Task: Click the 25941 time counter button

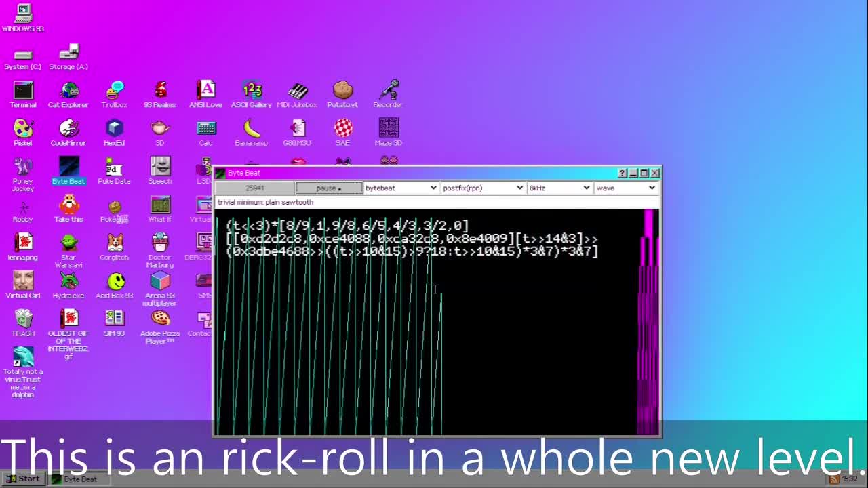Action: [x=255, y=188]
